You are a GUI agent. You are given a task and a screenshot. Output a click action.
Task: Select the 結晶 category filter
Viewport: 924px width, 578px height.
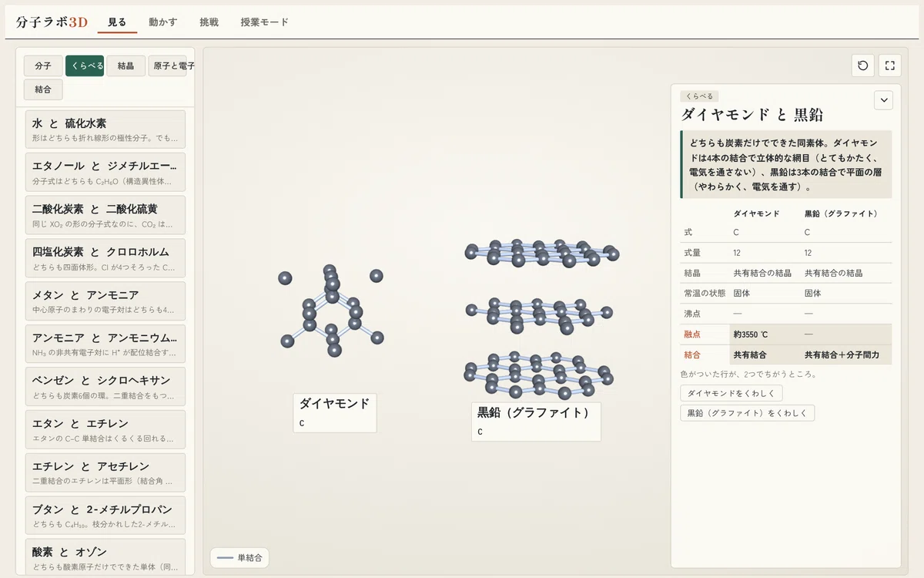pyautogui.click(x=126, y=66)
